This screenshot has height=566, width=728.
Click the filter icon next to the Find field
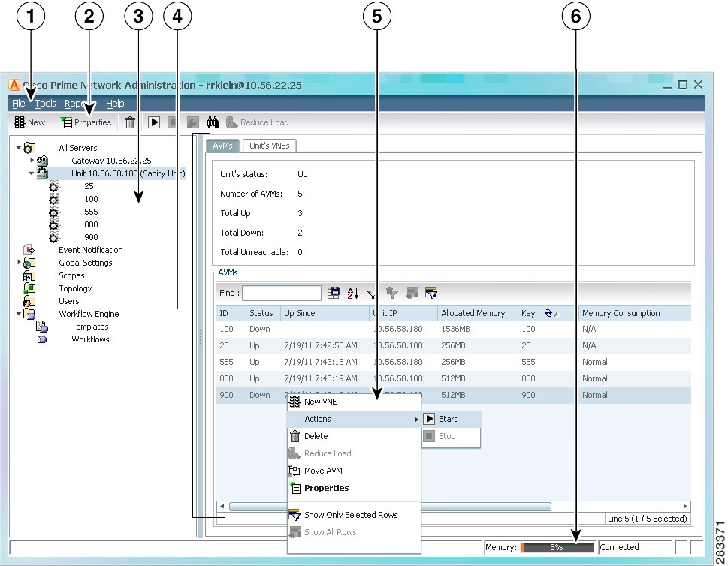pos(371,293)
